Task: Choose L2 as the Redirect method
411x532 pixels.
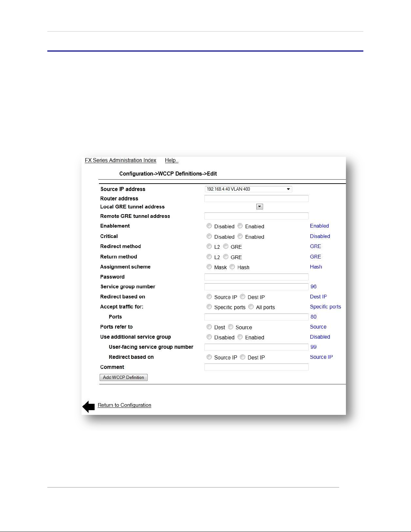Action: pyautogui.click(x=209, y=246)
